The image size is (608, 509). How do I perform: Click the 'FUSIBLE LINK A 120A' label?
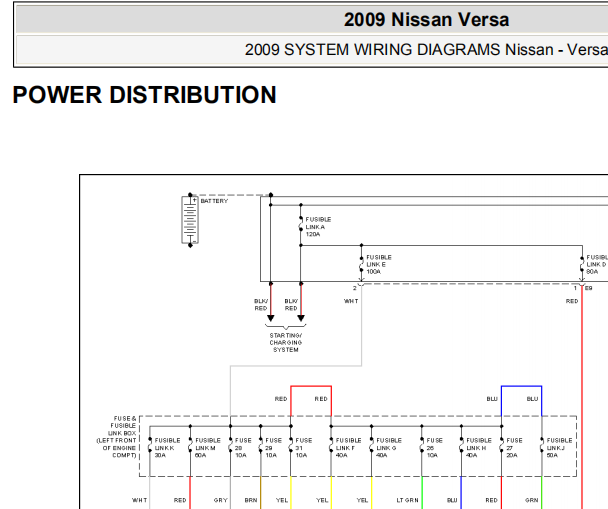click(x=318, y=227)
